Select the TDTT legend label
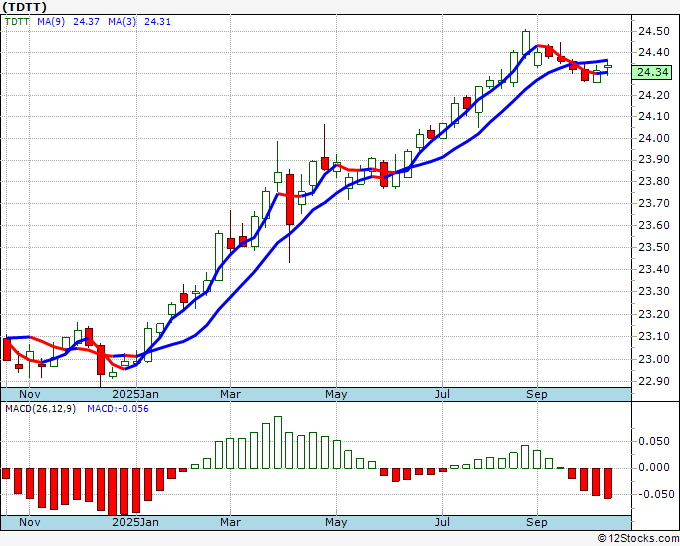 coord(17,21)
